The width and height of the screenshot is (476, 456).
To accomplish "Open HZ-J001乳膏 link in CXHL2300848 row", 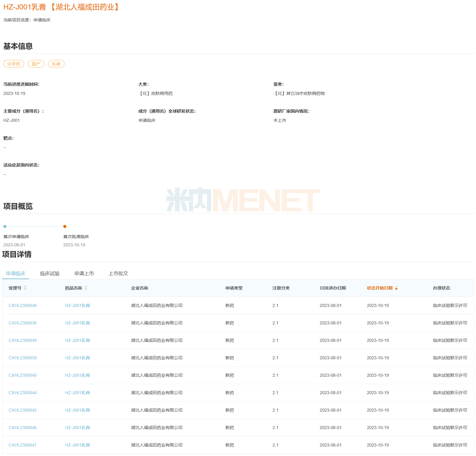I will (78, 305).
